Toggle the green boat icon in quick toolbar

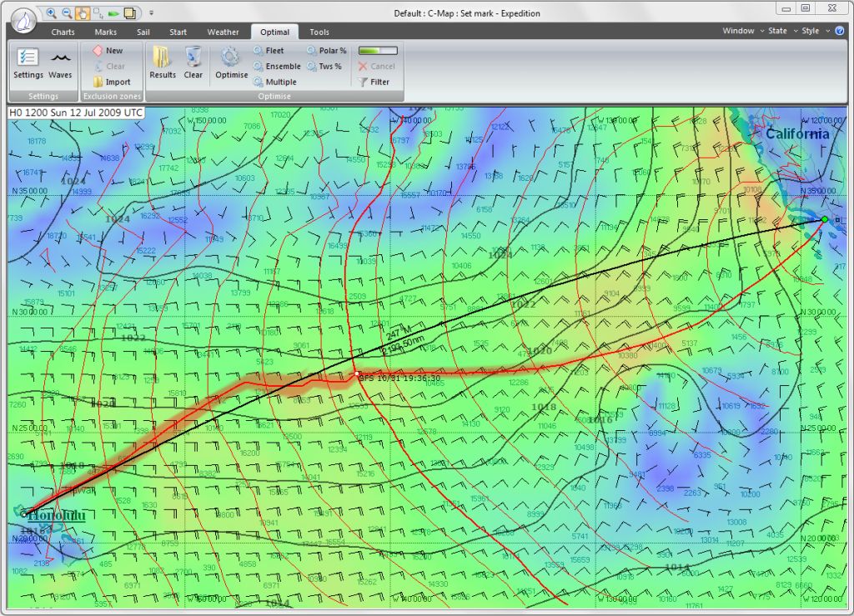pos(114,13)
